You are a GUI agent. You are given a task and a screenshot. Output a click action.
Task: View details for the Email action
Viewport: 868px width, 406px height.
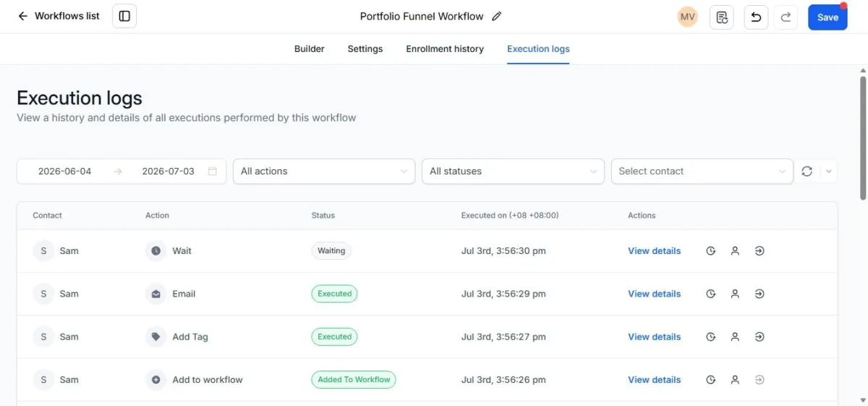(654, 294)
